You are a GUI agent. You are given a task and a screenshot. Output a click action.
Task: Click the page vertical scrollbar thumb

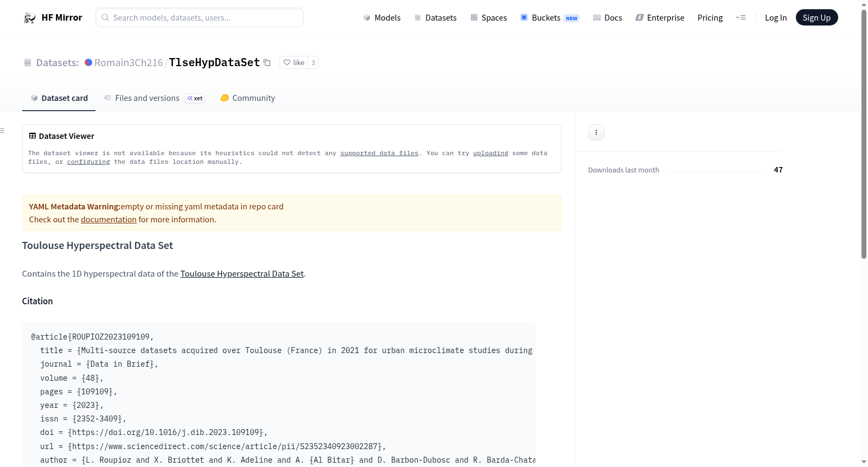[864, 134]
